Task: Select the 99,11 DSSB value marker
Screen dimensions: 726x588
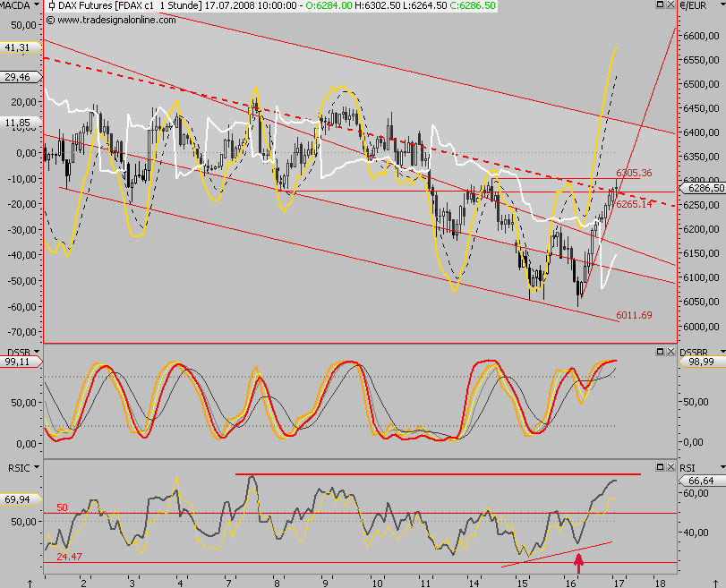Action: tap(21, 362)
